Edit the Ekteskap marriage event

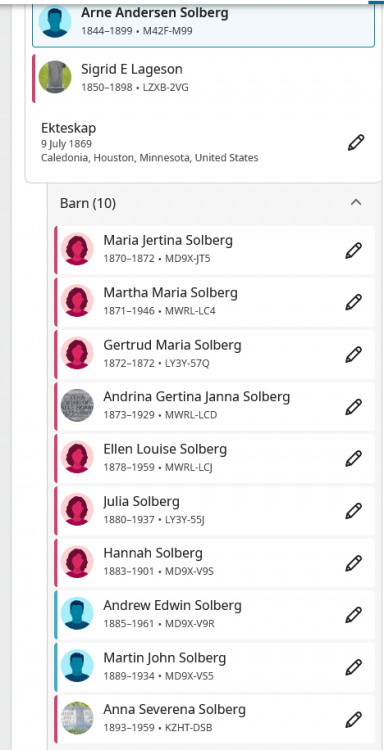point(356,143)
